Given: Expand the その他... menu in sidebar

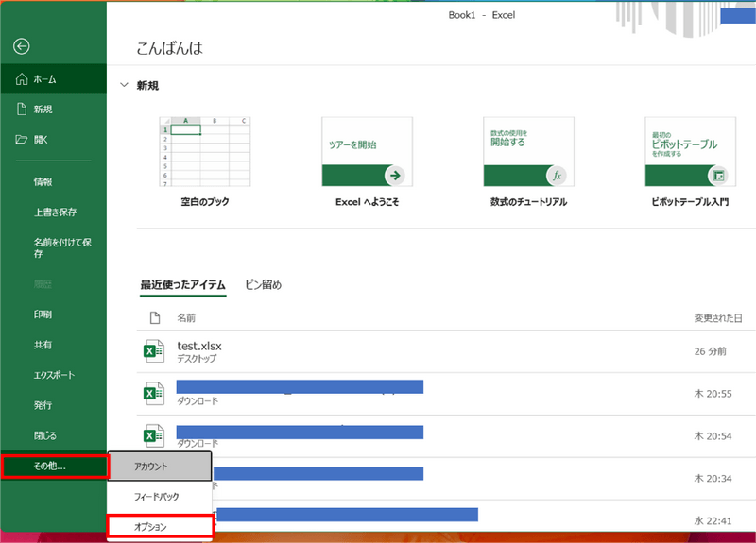Looking at the screenshot, I should pyautogui.click(x=53, y=466).
